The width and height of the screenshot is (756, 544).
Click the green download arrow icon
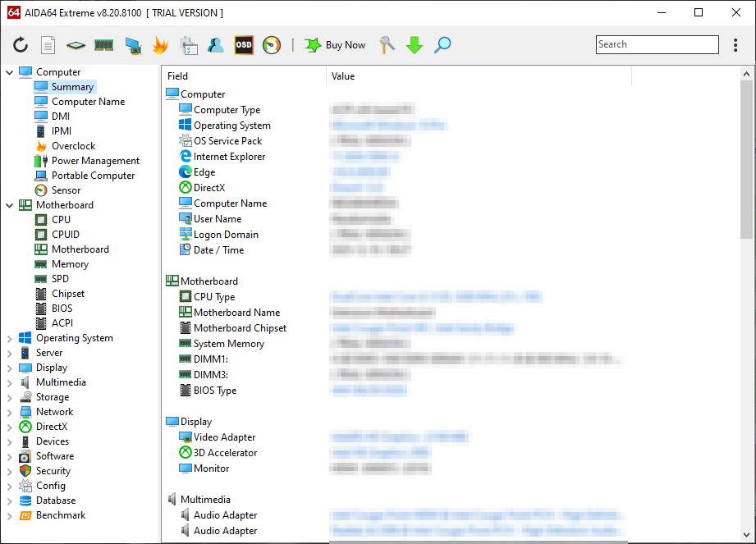(x=415, y=45)
